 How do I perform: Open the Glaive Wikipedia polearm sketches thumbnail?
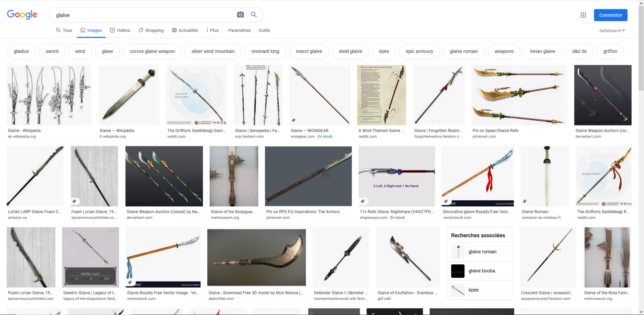(x=49, y=95)
